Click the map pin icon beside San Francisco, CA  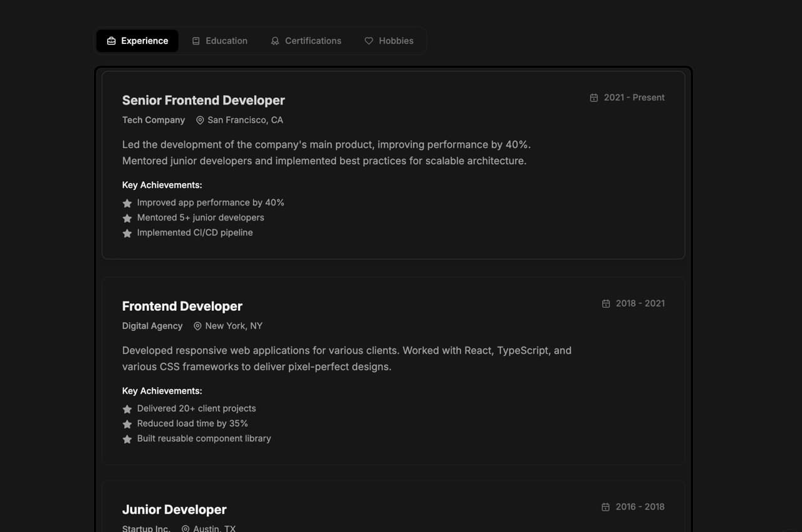(199, 120)
